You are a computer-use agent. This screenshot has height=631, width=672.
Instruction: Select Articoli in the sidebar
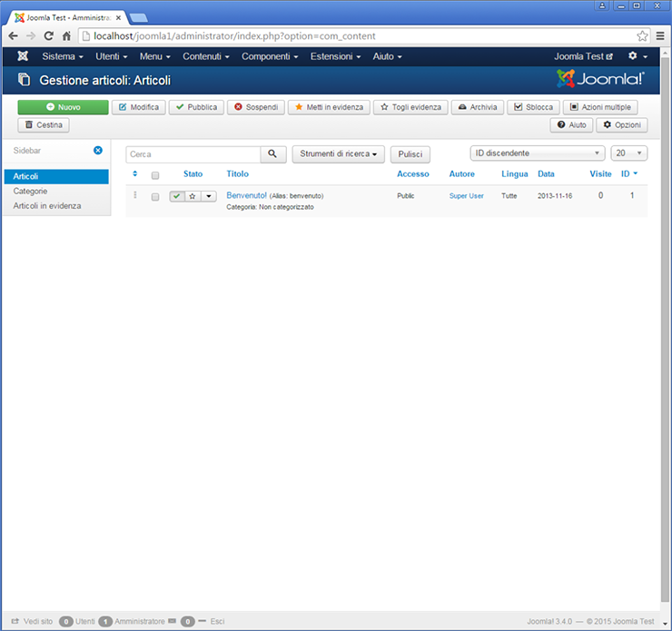pyautogui.click(x=56, y=176)
